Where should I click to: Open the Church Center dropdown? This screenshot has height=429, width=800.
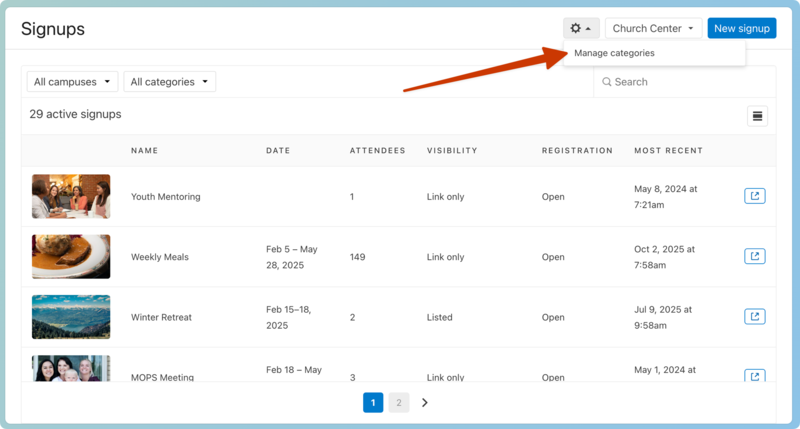pyautogui.click(x=653, y=29)
